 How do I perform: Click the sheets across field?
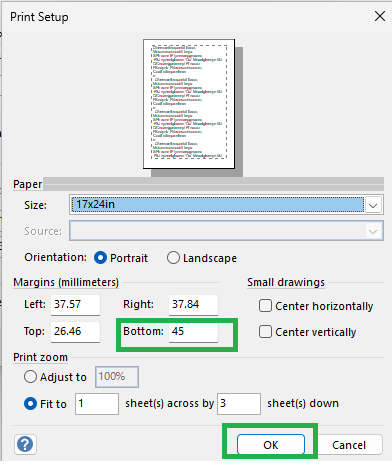[97, 404]
